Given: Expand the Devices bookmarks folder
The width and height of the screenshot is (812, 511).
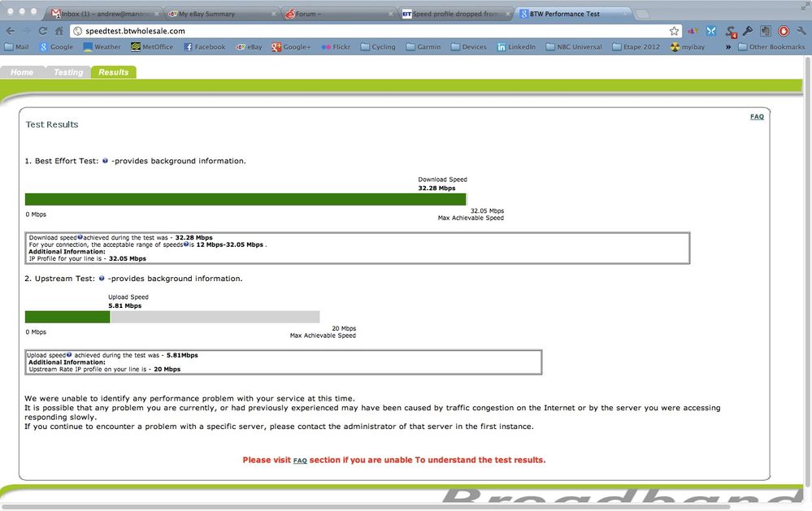Looking at the screenshot, I should click(469, 46).
